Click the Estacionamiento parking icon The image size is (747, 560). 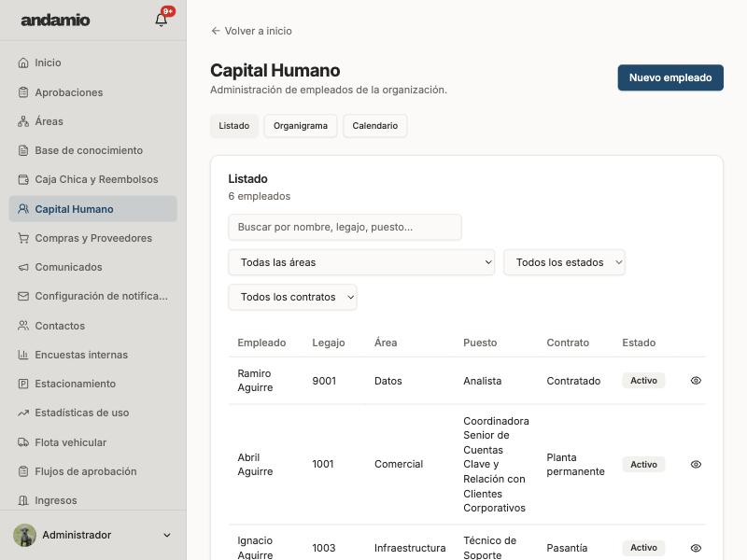tap(22, 384)
